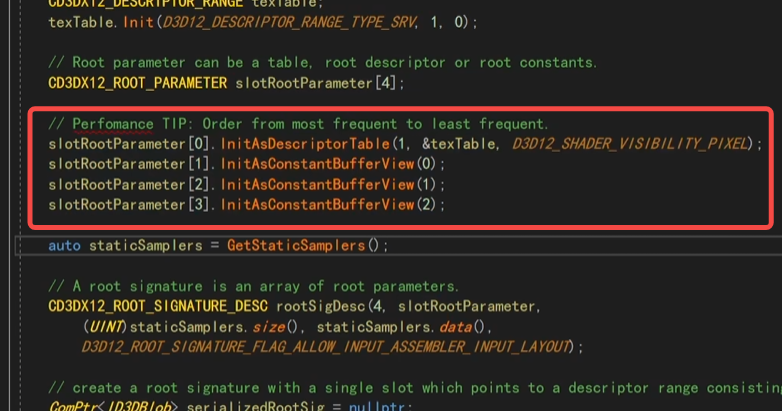The width and height of the screenshot is (782, 411).
Task: Click the auto keyword before staticSamplers
Action: (64, 245)
